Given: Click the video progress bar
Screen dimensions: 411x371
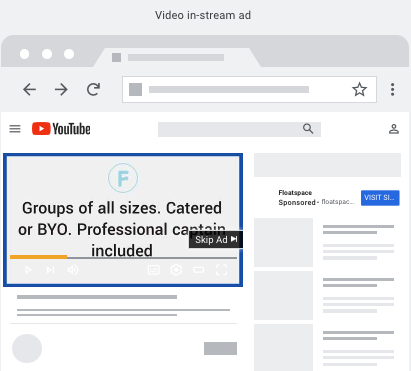Looking at the screenshot, I should click(123, 257).
